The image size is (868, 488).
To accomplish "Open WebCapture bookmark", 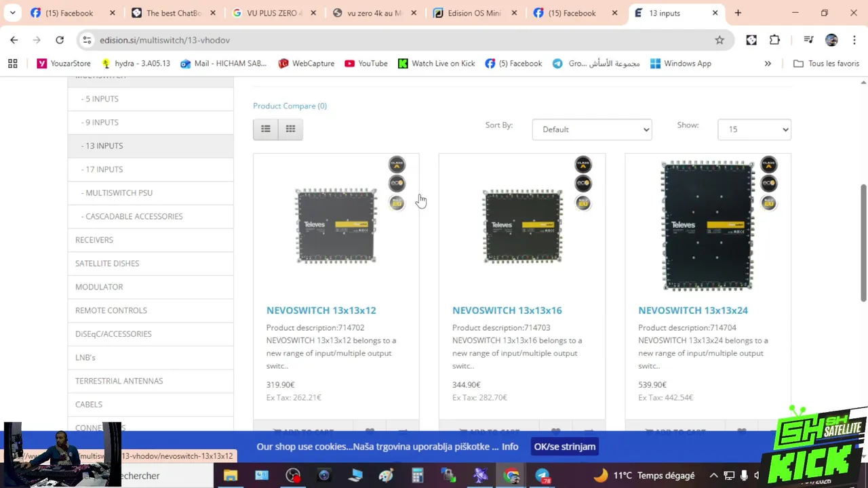I will [306, 63].
